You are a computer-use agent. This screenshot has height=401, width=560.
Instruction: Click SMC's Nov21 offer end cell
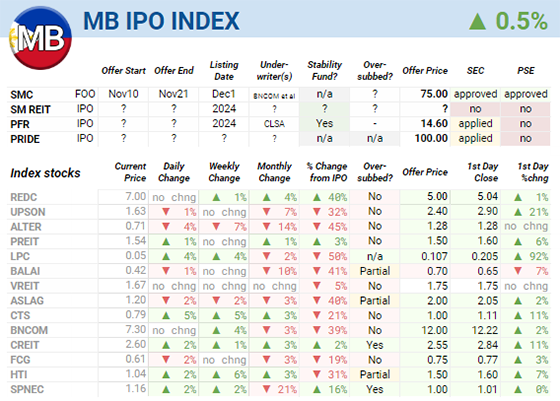click(174, 94)
